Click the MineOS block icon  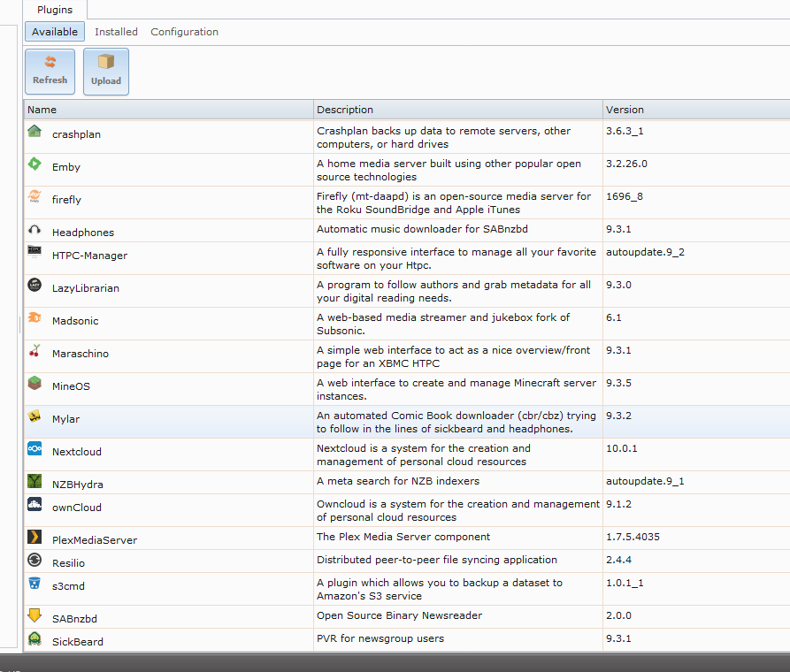click(x=35, y=383)
